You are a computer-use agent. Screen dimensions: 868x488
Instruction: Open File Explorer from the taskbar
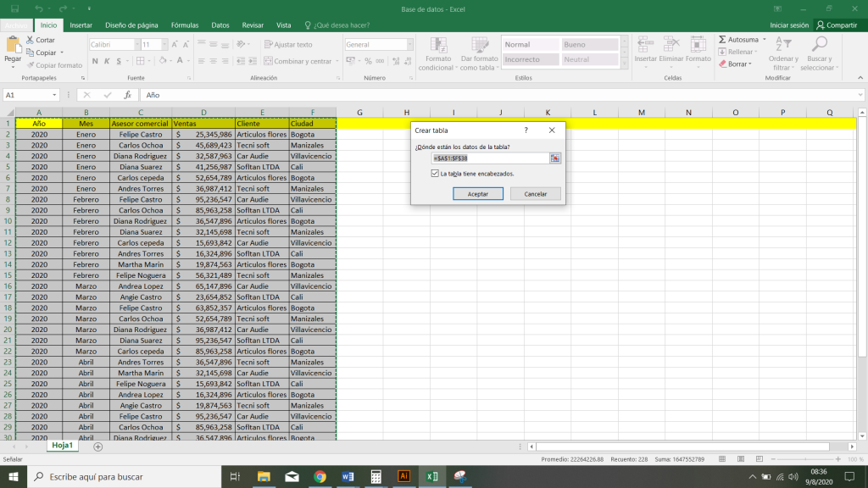[x=264, y=476]
